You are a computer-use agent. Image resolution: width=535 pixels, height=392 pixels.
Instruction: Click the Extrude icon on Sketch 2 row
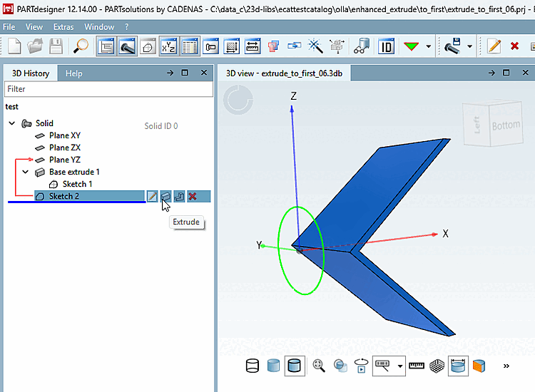pos(165,196)
